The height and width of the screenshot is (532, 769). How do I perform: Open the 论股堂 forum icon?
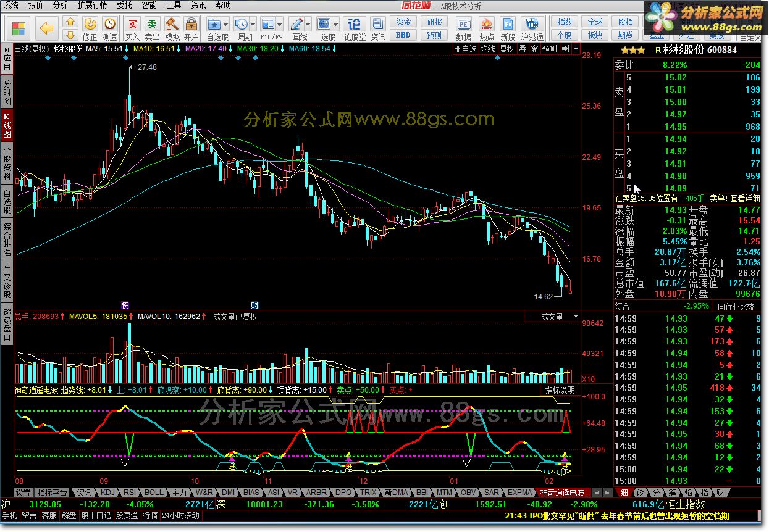point(355,24)
